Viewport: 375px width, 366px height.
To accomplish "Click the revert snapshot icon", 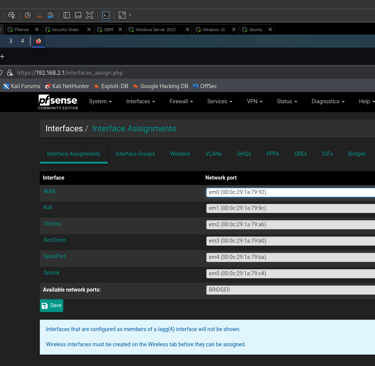I will tap(39, 15).
